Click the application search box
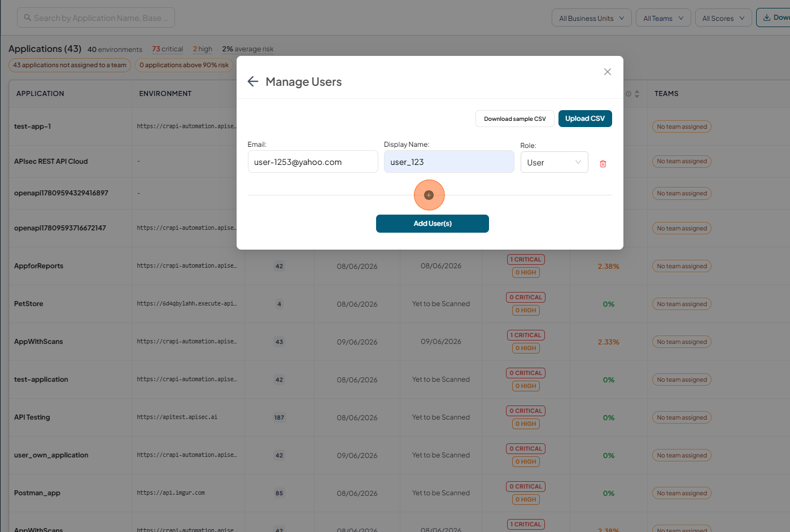Screen dimensions: 790x532 tap(96, 18)
